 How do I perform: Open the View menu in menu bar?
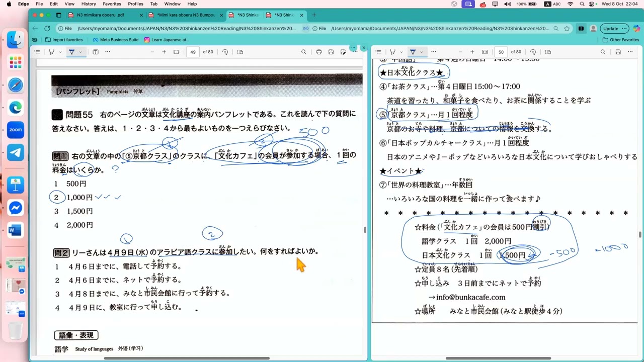click(x=69, y=4)
